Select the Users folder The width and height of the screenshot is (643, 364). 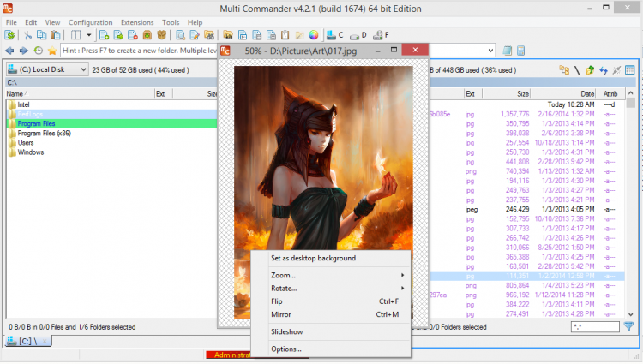[26, 143]
